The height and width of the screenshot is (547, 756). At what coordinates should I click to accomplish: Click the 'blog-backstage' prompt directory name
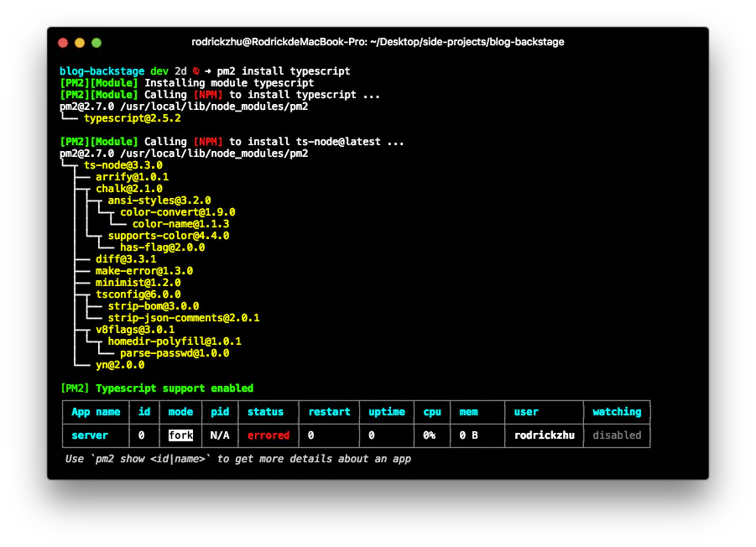tap(102, 71)
